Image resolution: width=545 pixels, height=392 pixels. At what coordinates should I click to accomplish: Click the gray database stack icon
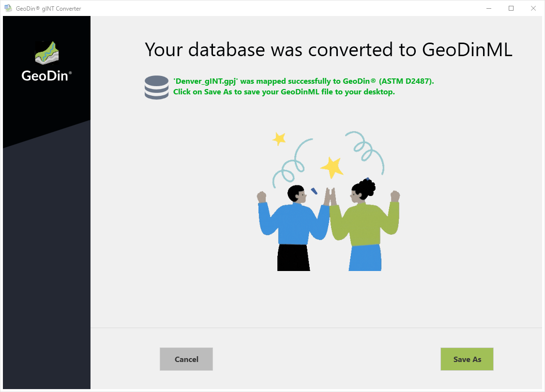coord(156,88)
